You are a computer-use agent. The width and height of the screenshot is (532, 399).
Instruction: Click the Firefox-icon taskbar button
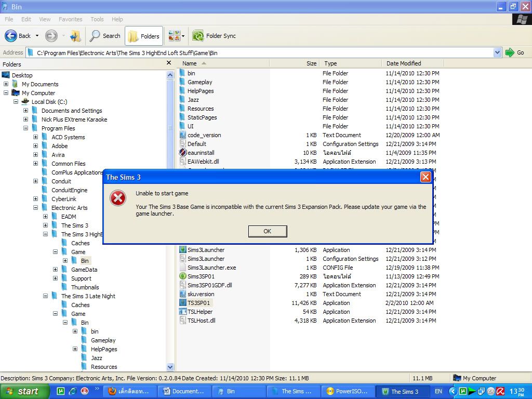(x=130, y=391)
